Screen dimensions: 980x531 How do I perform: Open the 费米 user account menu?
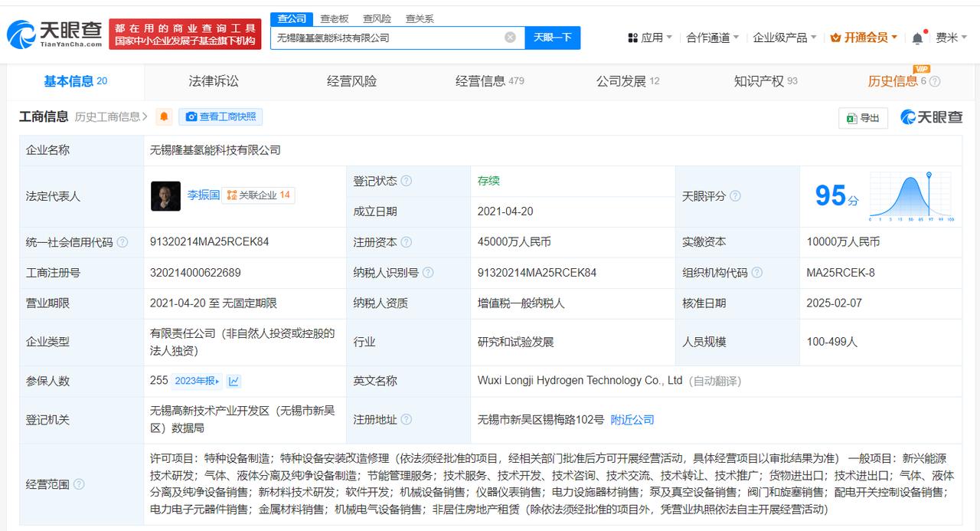pos(952,37)
